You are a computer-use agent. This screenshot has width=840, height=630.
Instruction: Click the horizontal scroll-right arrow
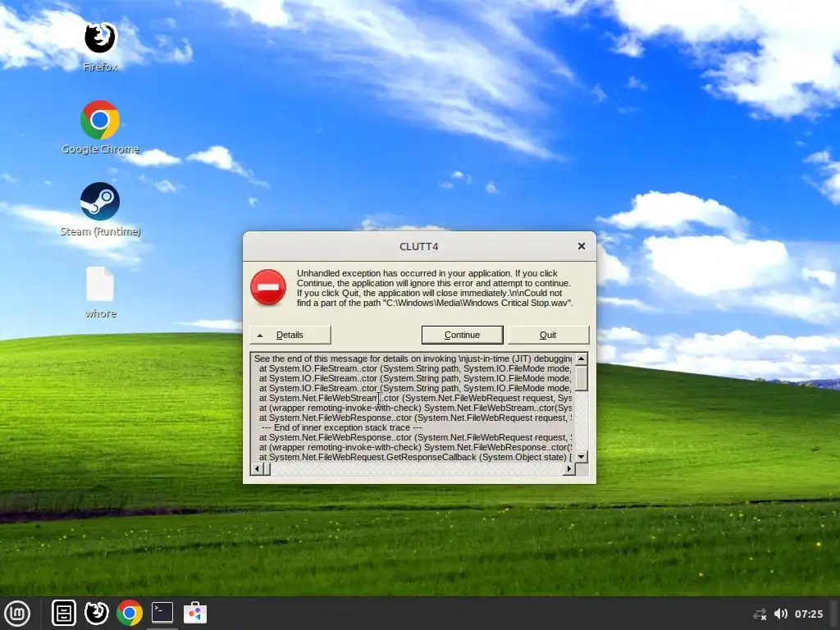pyautogui.click(x=568, y=469)
